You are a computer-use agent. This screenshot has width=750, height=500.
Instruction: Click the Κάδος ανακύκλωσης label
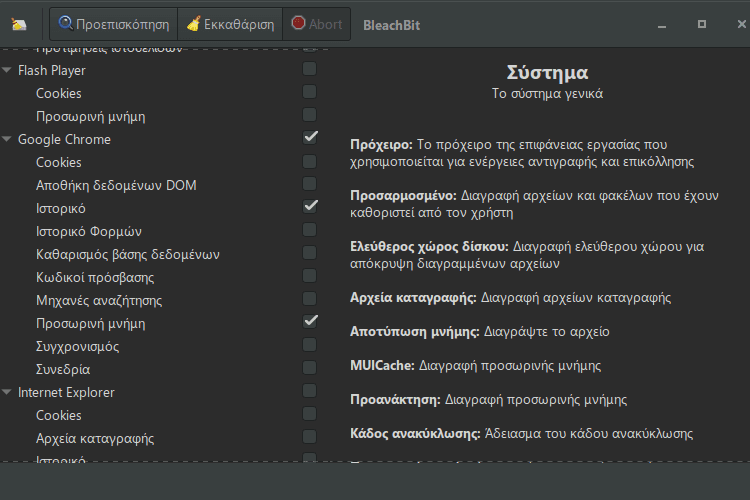[x=415, y=433]
